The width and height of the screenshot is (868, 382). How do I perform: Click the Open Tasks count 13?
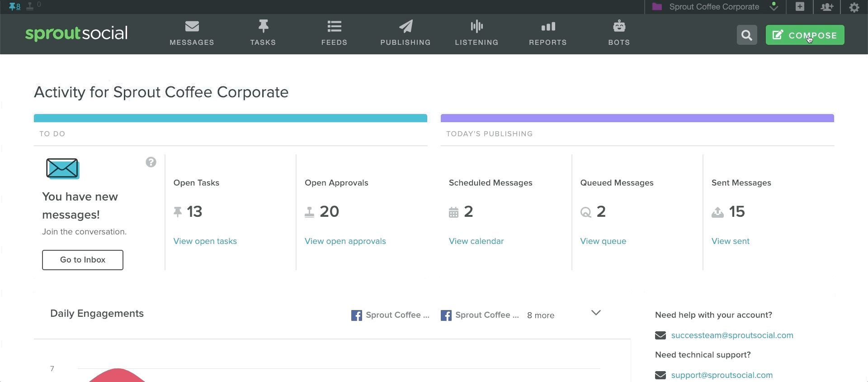(x=195, y=211)
